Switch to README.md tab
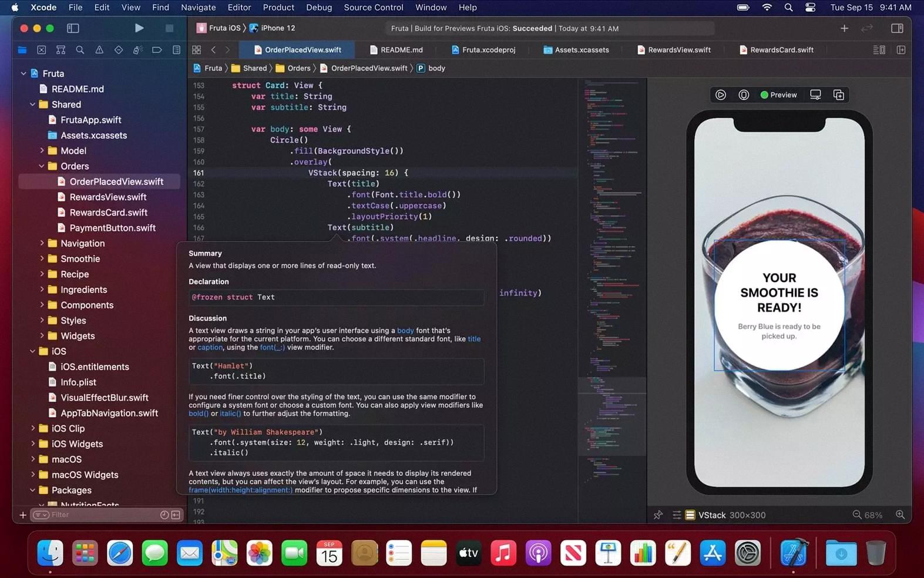The image size is (924, 578). (x=397, y=50)
